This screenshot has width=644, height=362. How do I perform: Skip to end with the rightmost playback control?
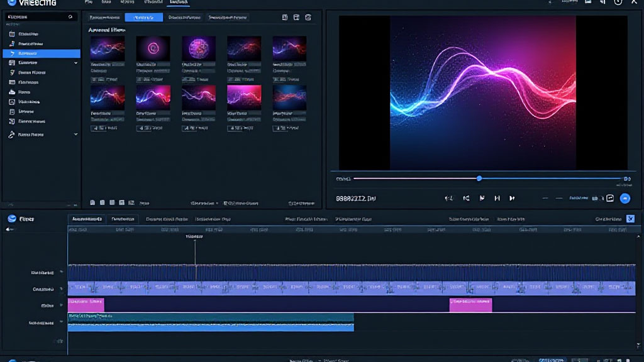(x=512, y=198)
